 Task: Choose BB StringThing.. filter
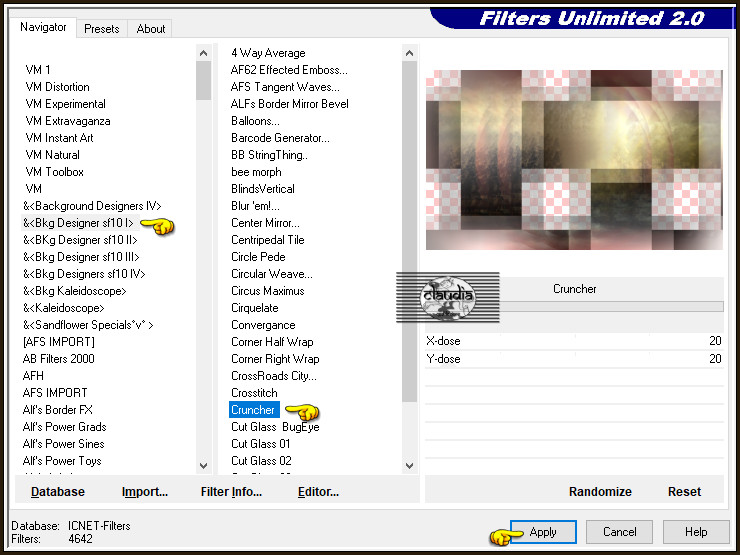click(x=269, y=155)
